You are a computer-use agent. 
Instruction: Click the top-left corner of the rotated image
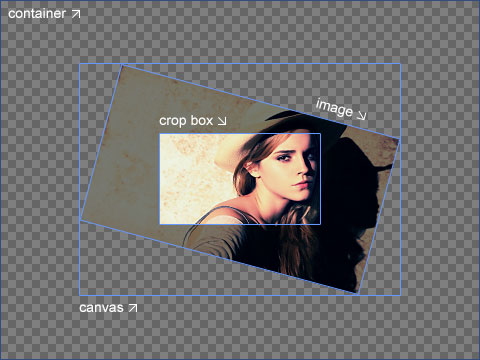(x=122, y=65)
